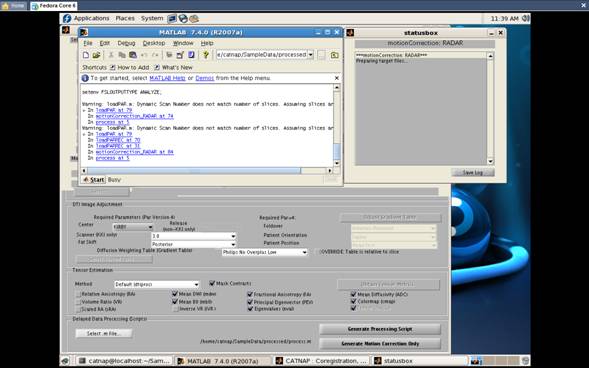This screenshot has height=368, width=589.
Task: Open the Fat Shift dropdown showing Posterior
Action: (193, 244)
